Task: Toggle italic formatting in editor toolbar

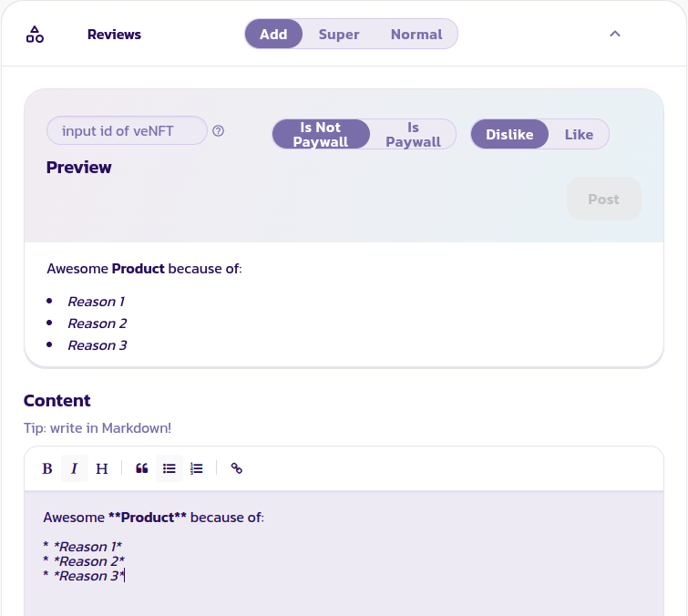Action: click(75, 468)
